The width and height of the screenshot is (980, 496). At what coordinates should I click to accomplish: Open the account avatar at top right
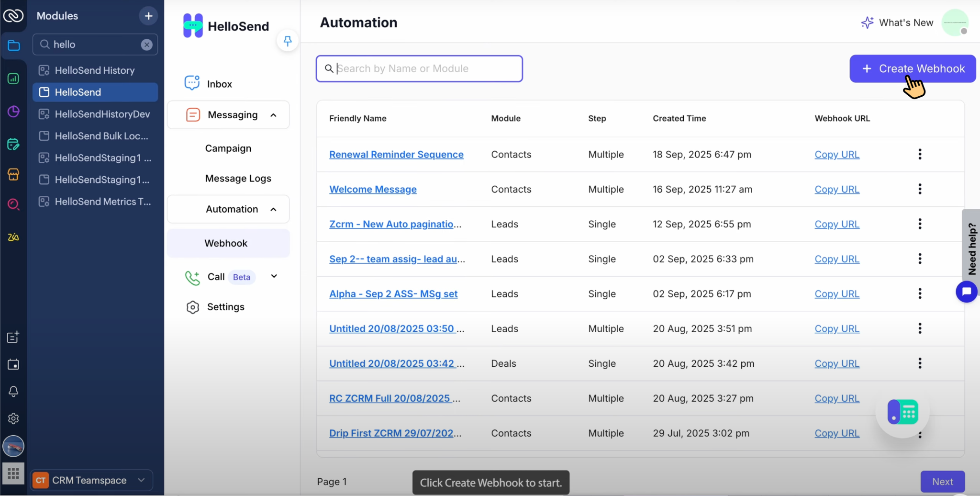[955, 23]
